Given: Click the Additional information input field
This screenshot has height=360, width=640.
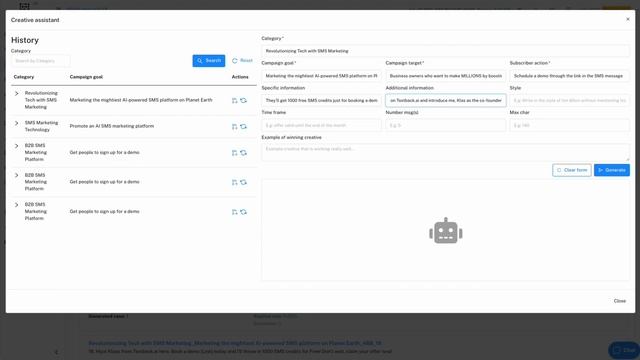Looking at the screenshot, I should tap(446, 100).
